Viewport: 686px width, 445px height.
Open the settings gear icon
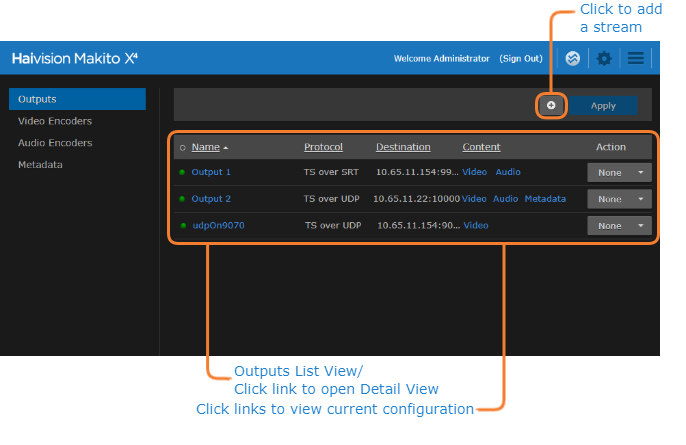tap(604, 59)
